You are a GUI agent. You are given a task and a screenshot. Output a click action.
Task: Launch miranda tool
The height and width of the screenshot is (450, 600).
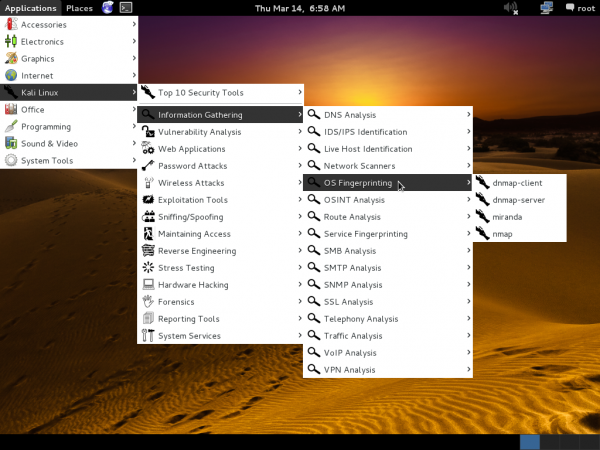point(520,217)
